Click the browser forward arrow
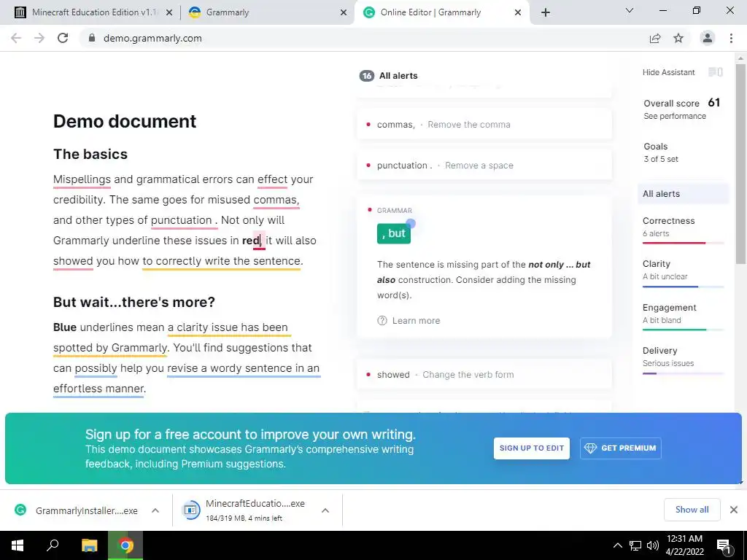 (x=39, y=38)
